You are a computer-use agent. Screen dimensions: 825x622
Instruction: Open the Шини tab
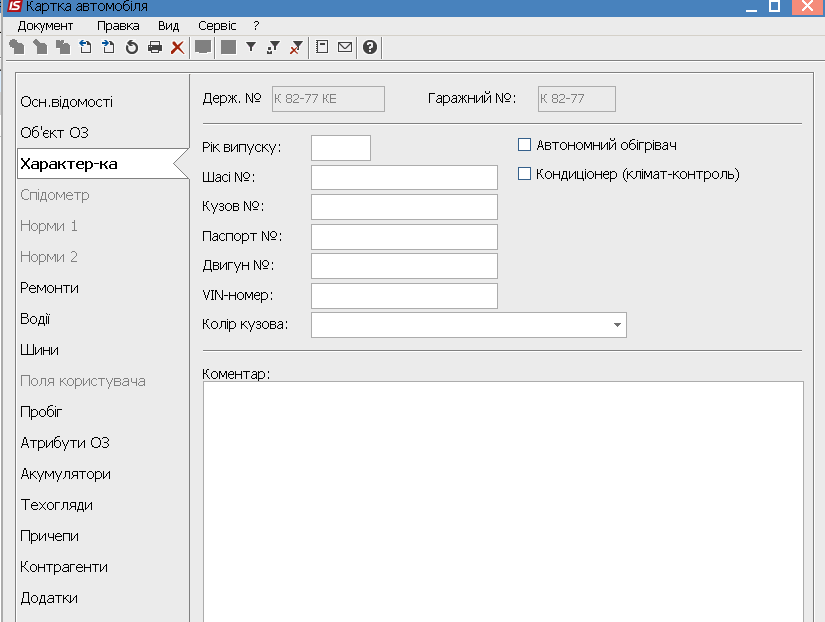click(103, 350)
